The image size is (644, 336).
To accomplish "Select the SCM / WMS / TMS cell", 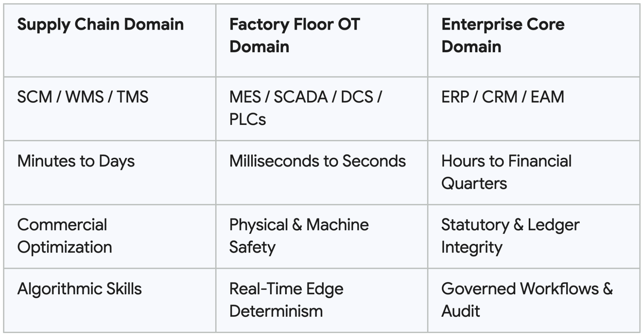I will [x=110, y=109].
